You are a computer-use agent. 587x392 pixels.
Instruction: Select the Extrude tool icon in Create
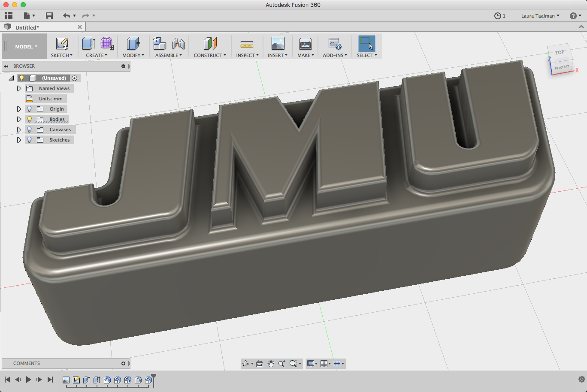pos(89,43)
